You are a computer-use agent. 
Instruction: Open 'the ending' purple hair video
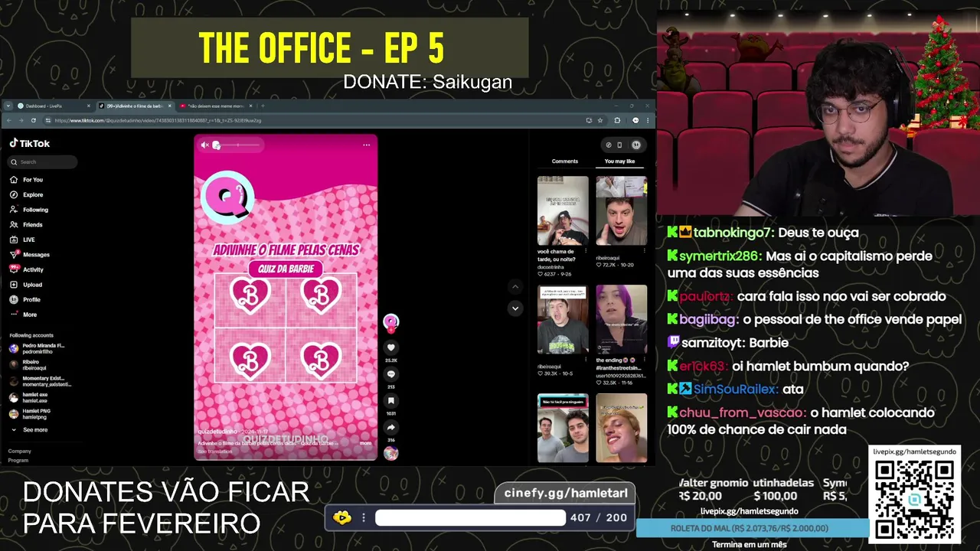[x=621, y=319]
